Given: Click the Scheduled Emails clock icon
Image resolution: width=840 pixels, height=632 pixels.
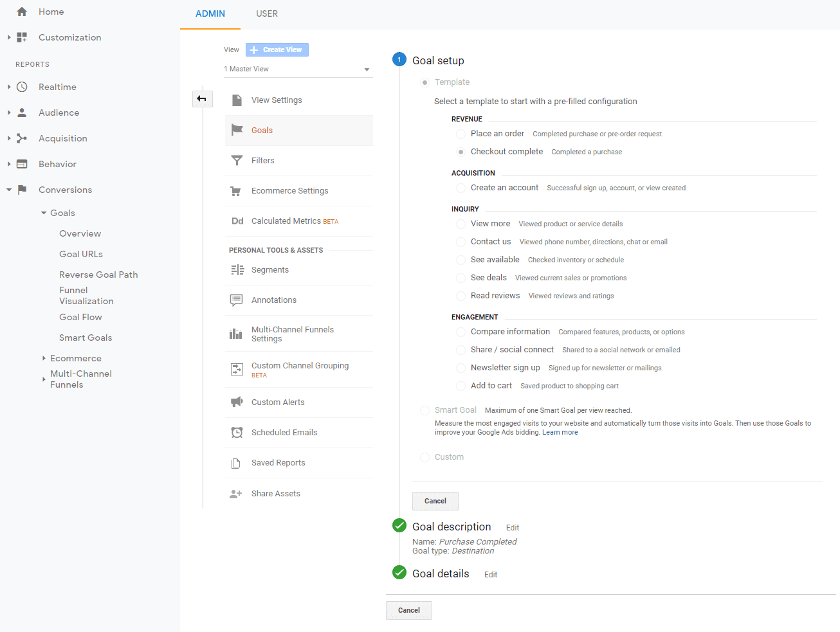Looking at the screenshot, I should point(236,432).
